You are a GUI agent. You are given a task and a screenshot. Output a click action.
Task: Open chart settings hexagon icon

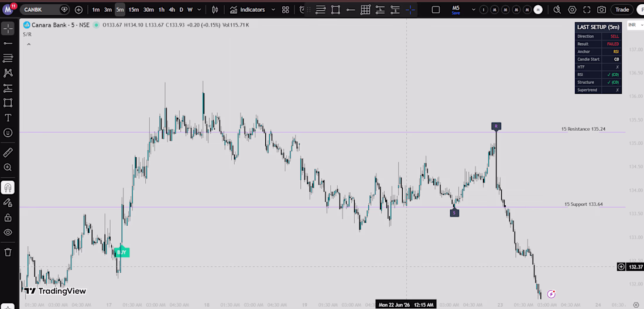572,9
